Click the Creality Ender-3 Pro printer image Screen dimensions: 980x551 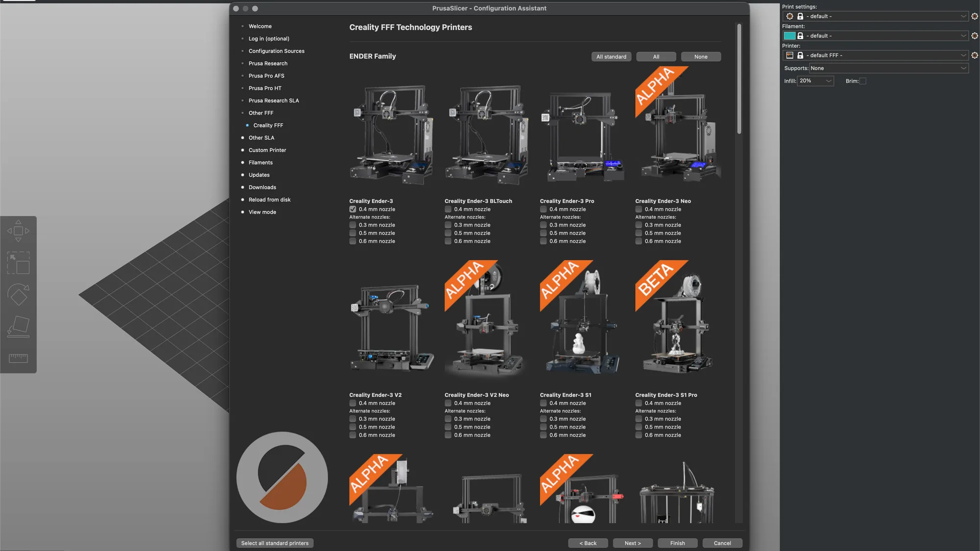click(583, 136)
